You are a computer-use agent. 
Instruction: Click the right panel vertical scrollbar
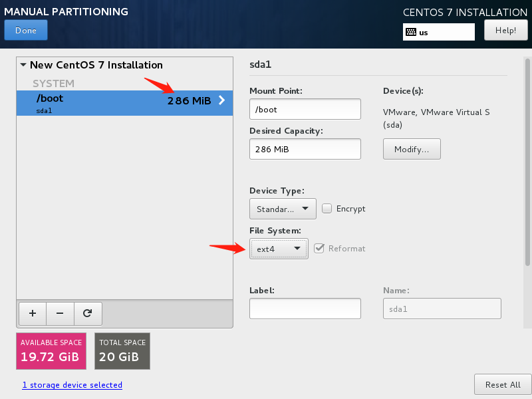527,162
